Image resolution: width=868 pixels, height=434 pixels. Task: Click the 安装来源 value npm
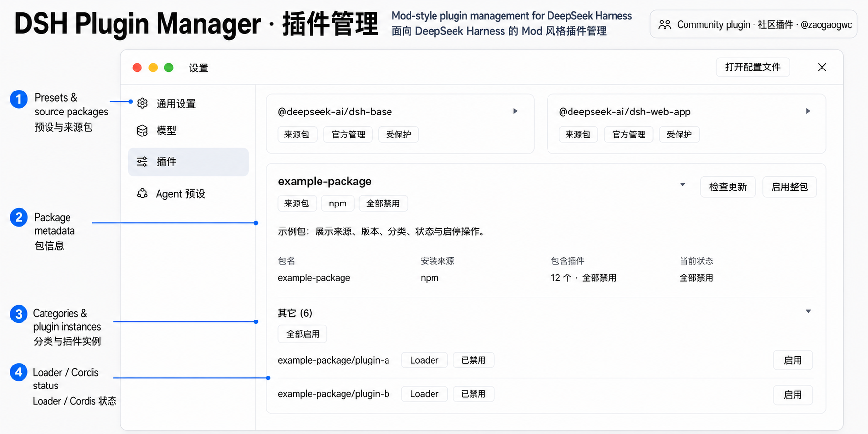pyautogui.click(x=430, y=278)
